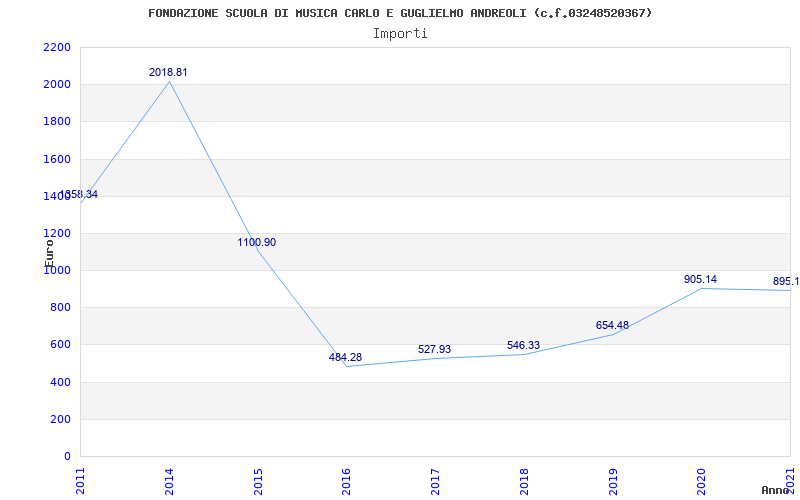Select data label 654.48
The width and height of the screenshot is (800, 500).
tap(612, 326)
